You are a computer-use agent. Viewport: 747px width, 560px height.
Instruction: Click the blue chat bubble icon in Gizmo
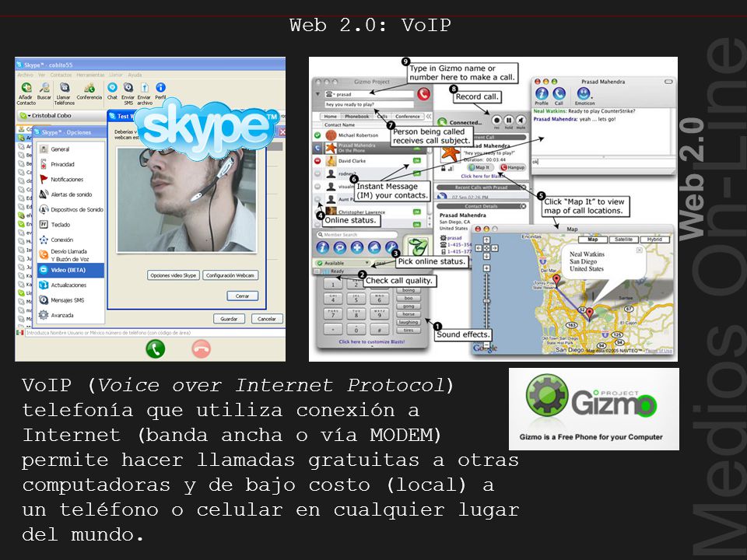coord(340,247)
